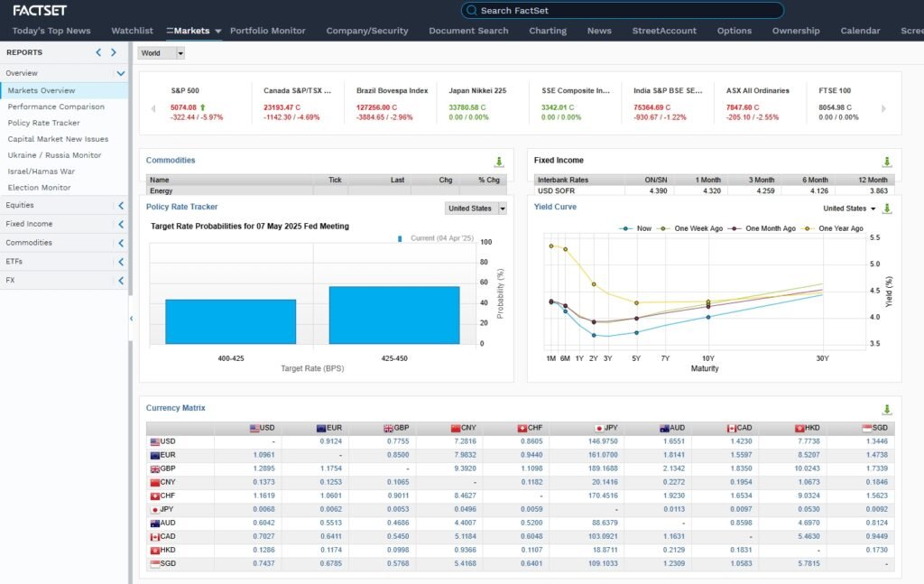Switch to the StreetAccount tab

(x=664, y=31)
